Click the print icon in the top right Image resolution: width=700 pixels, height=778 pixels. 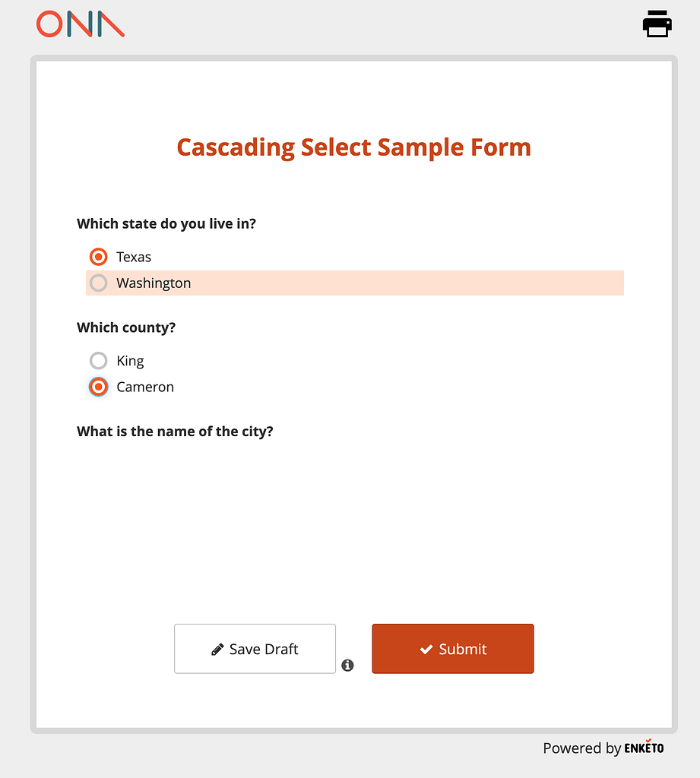tap(657, 24)
